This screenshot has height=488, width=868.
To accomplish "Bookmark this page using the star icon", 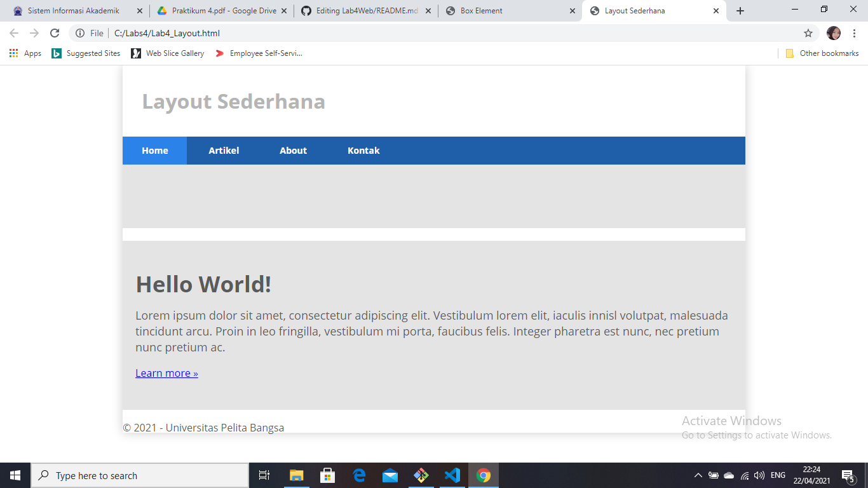I will [808, 33].
